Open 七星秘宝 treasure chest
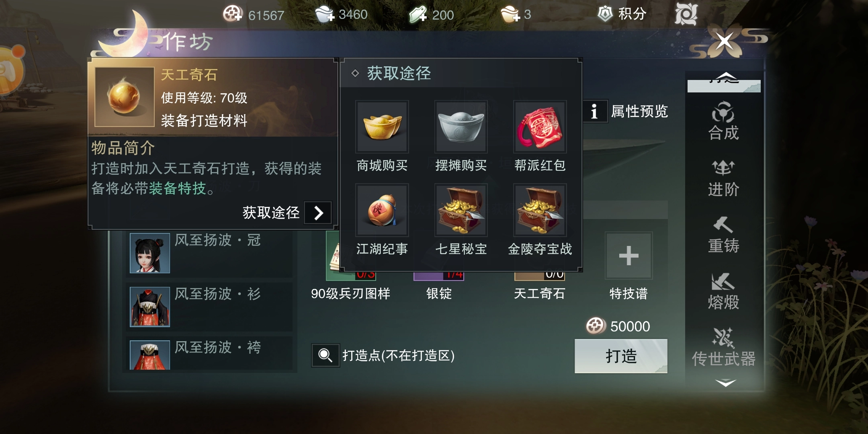The width and height of the screenshot is (868, 434). point(461,210)
